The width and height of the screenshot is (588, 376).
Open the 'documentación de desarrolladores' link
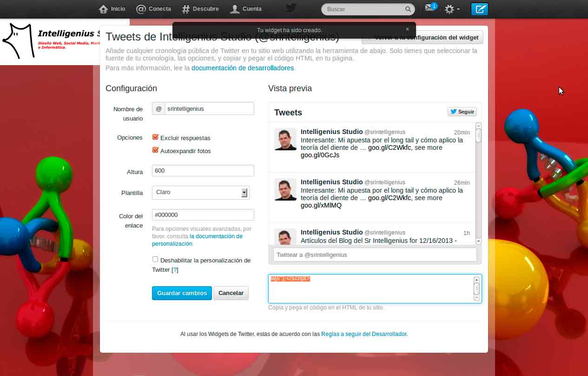tap(243, 68)
